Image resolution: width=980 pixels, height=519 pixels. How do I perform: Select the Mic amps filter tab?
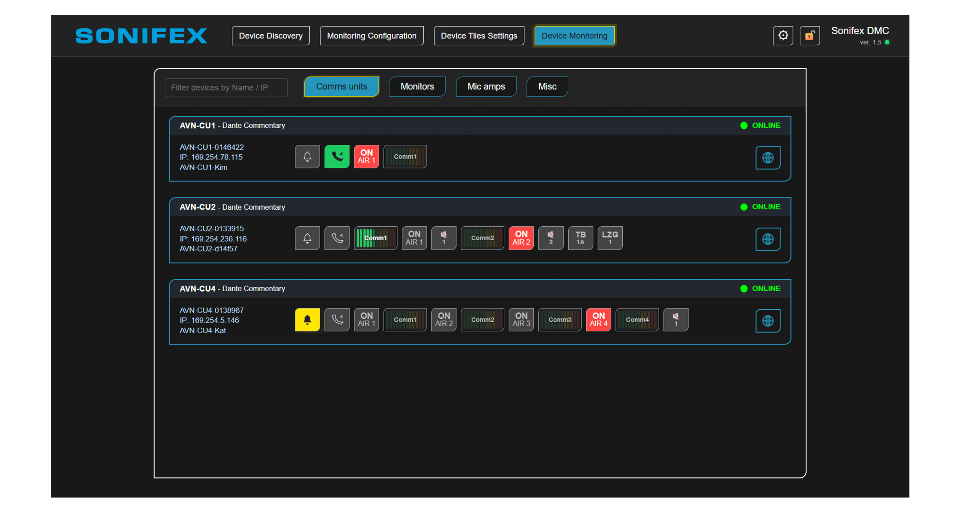coord(486,87)
